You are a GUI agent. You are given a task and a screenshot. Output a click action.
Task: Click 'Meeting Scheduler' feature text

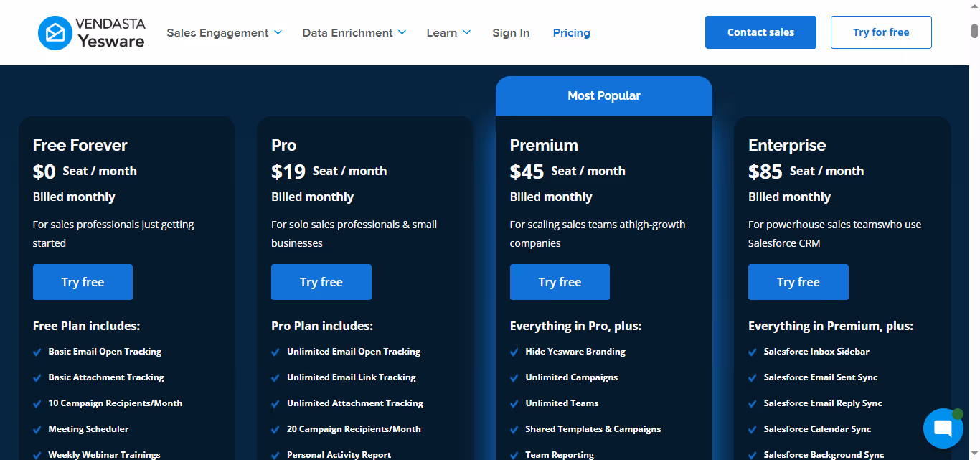[x=88, y=429]
